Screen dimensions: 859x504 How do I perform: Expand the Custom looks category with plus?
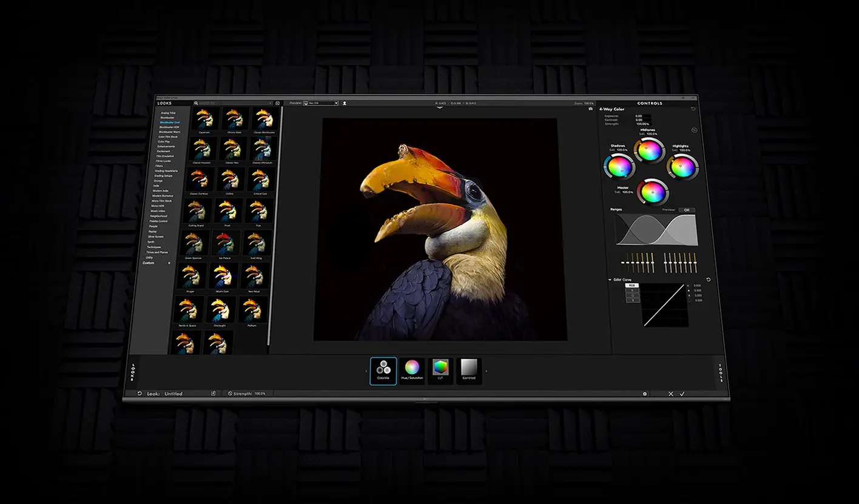click(x=169, y=263)
